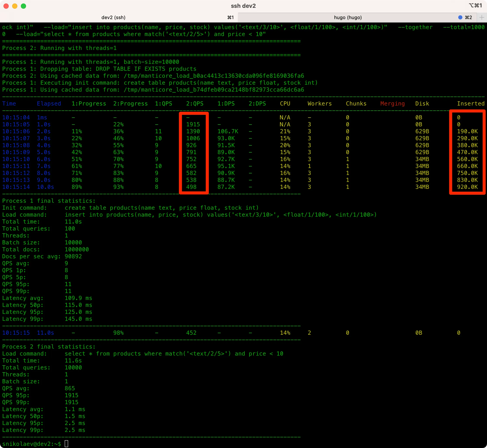Open a new tab with the plus button
Viewport: 487px width, 448px height.
pyautogui.click(x=482, y=17)
